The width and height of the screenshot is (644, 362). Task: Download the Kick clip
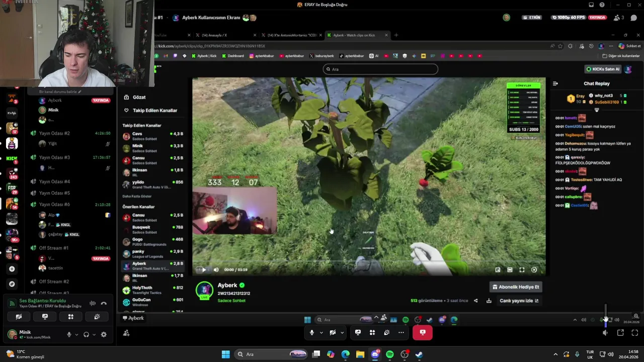click(489, 301)
